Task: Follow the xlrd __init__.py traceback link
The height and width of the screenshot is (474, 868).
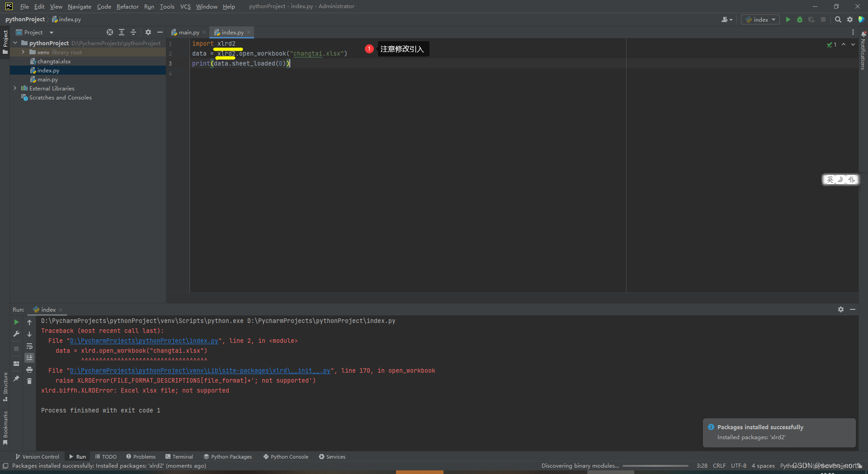Action: pyautogui.click(x=200, y=370)
